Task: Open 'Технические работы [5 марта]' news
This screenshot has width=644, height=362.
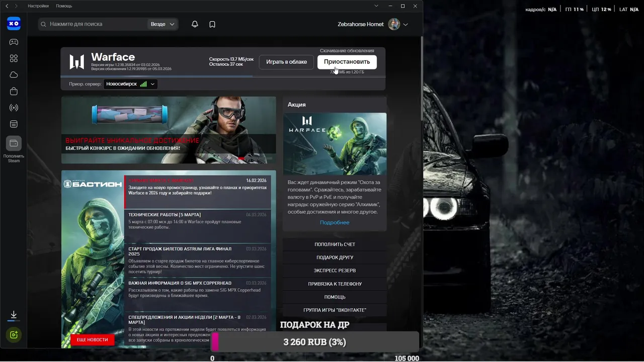Action: pos(197,226)
